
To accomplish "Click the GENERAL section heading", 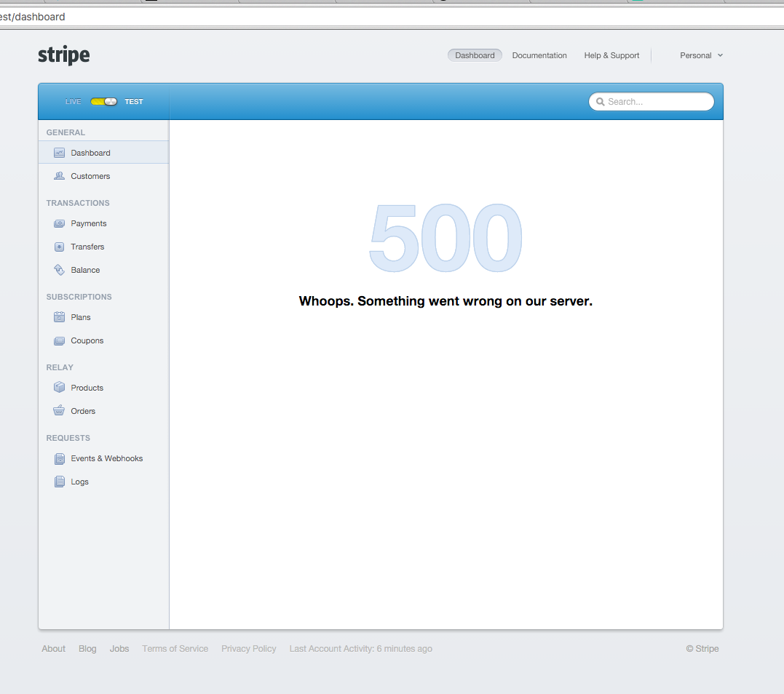I will point(66,132).
